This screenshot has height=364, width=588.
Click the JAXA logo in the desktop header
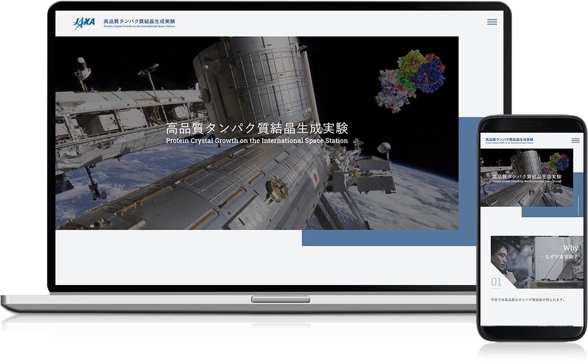(83, 21)
